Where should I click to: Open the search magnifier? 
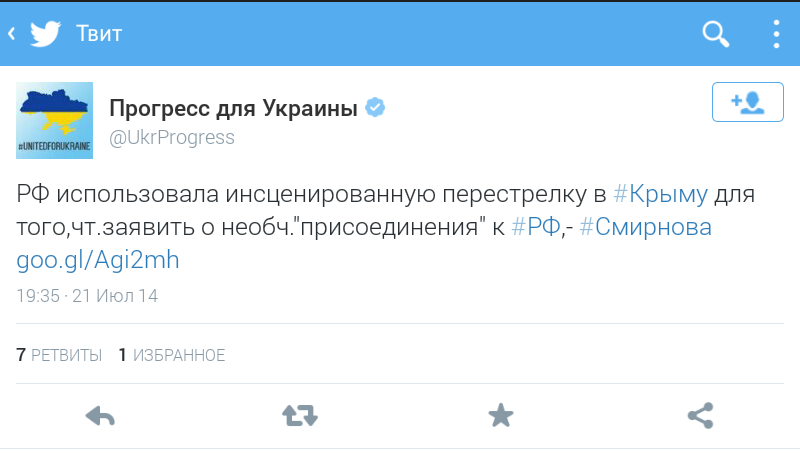coord(716,34)
